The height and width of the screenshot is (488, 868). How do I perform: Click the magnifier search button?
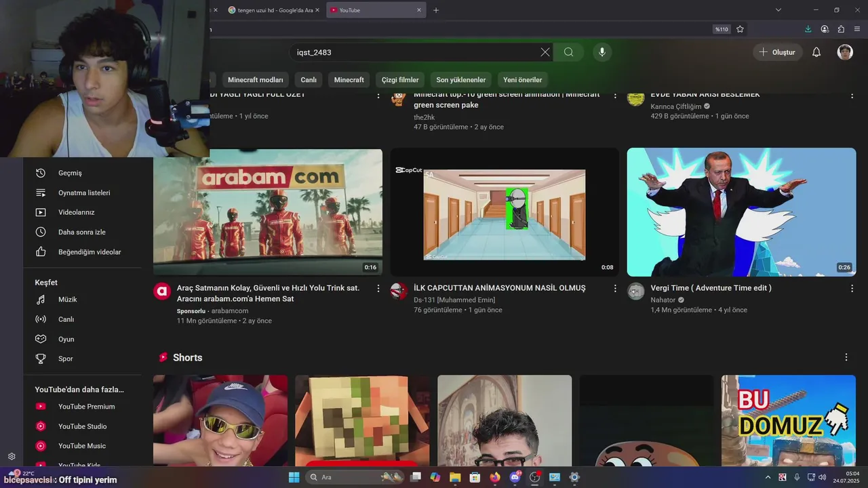point(568,52)
